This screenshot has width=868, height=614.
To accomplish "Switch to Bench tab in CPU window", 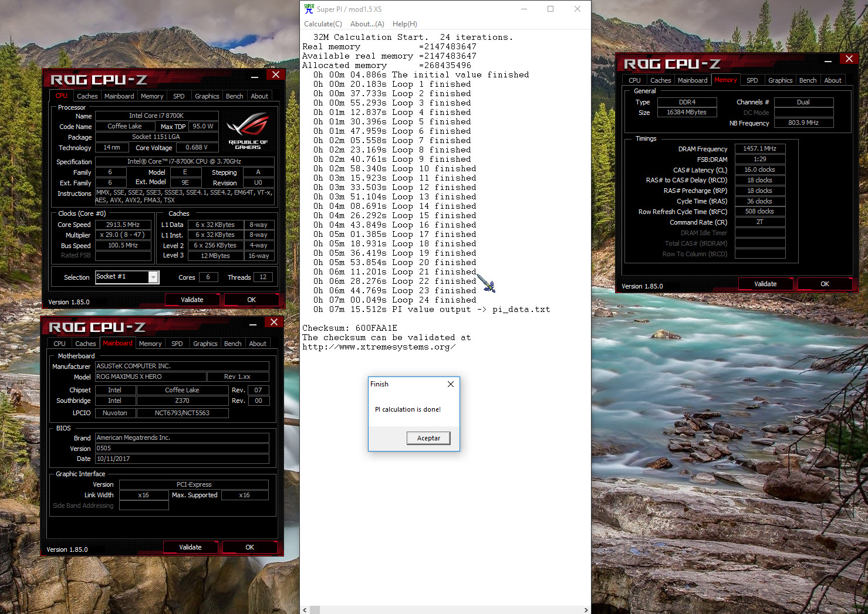I will pos(235,96).
